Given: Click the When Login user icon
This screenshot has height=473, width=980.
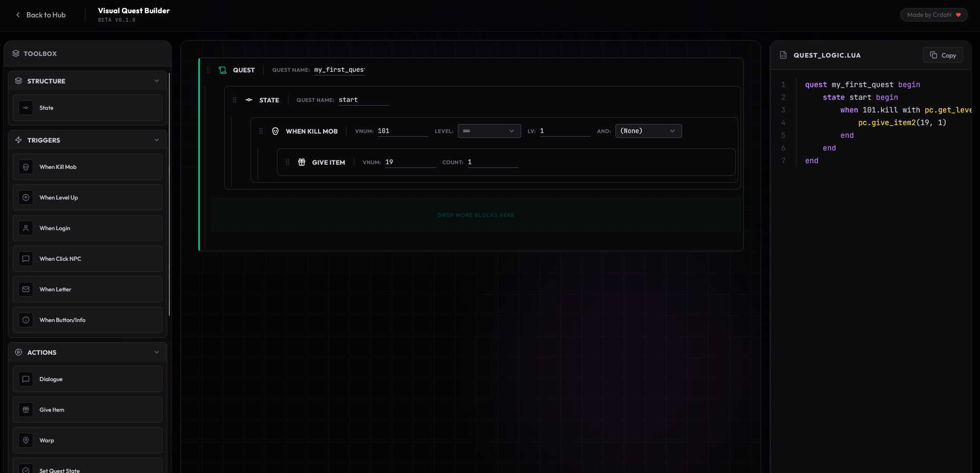Looking at the screenshot, I should click(26, 228).
